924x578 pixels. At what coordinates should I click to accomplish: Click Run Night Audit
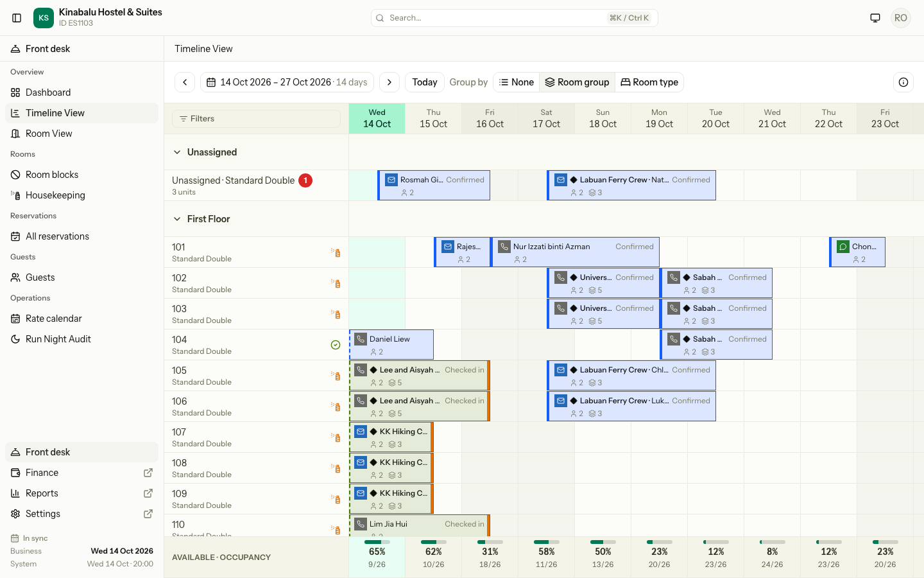click(81, 339)
